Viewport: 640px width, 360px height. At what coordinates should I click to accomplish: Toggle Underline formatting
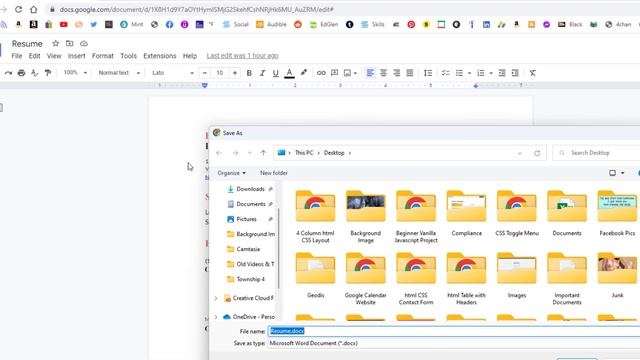pos(276,73)
